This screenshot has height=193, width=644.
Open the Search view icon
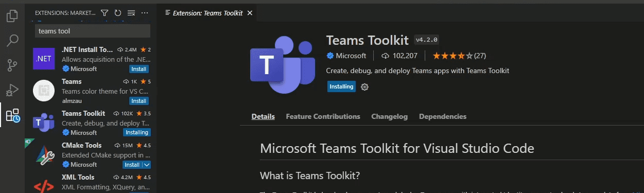(x=12, y=41)
